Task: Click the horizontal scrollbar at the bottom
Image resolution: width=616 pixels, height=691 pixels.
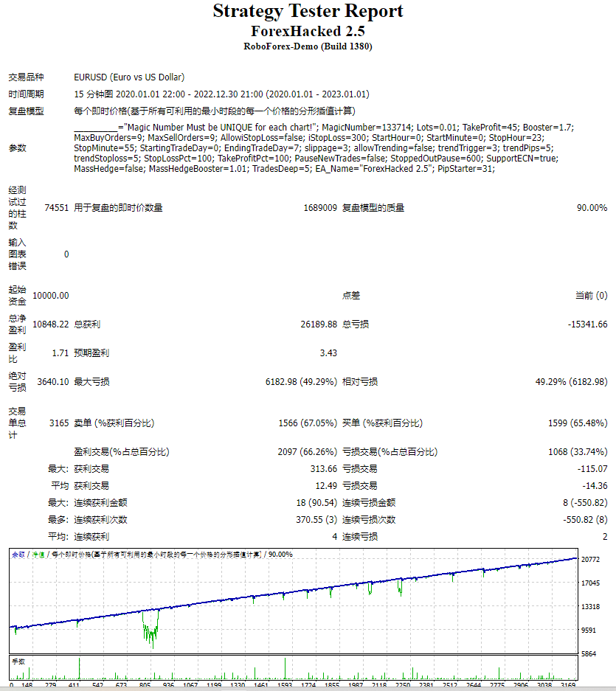Action: (x=308, y=687)
